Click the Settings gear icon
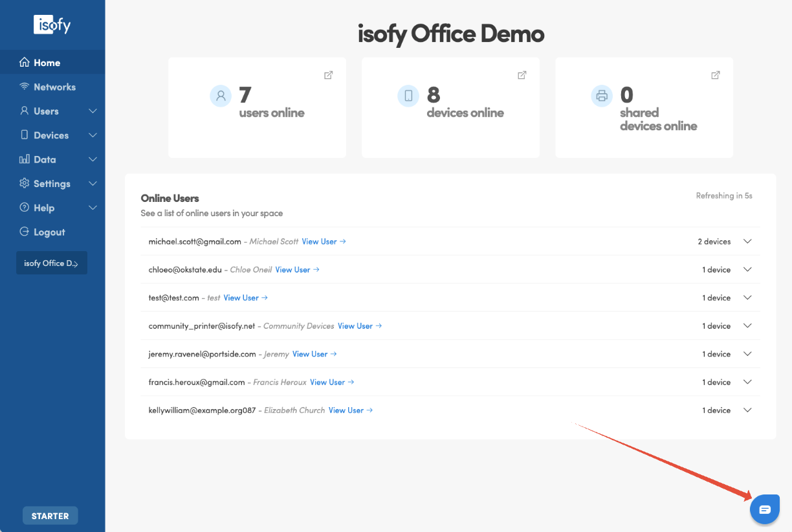Screen dimensions: 792x532 pyautogui.click(x=25, y=183)
